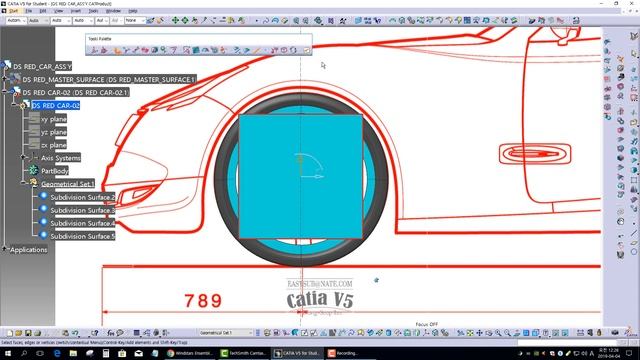Open the View menu

pyautogui.click(x=59, y=11)
